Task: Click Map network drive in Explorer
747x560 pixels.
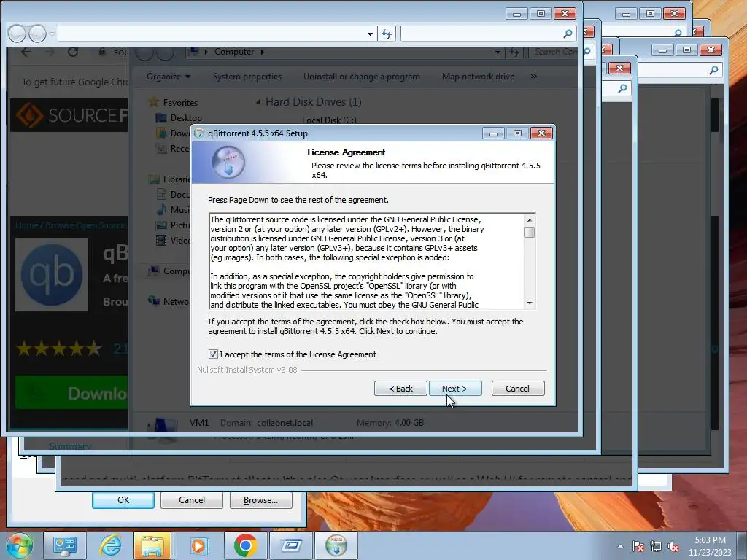Action: (478, 77)
